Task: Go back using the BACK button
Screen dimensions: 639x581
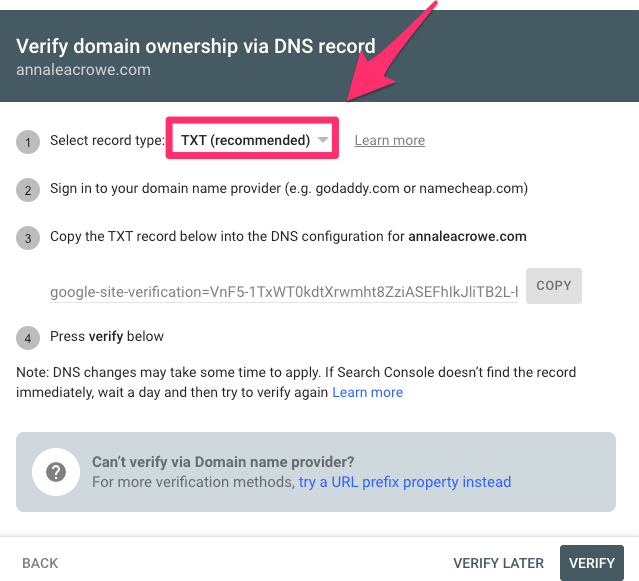Action: coord(40,563)
